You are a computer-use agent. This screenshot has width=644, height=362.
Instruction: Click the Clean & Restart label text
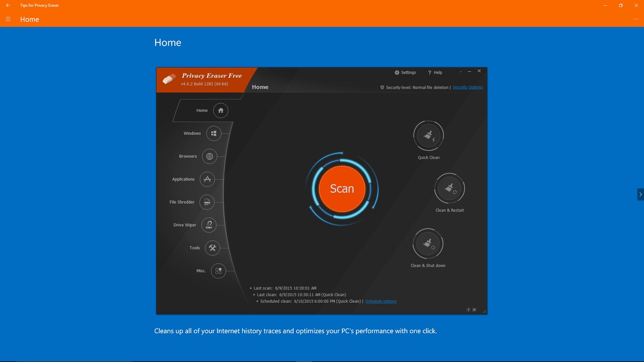tap(450, 210)
